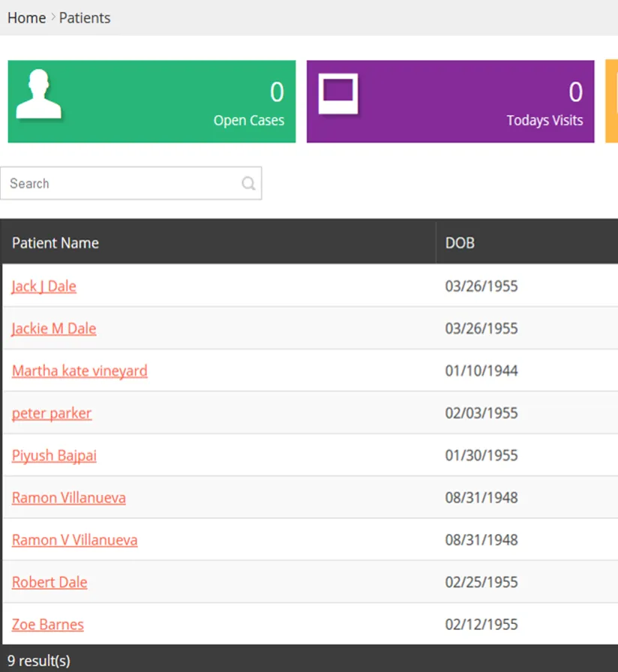This screenshot has height=672, width=618.
Task: Open Ramon Villanueva's patient record
Action: pos(68,497)
